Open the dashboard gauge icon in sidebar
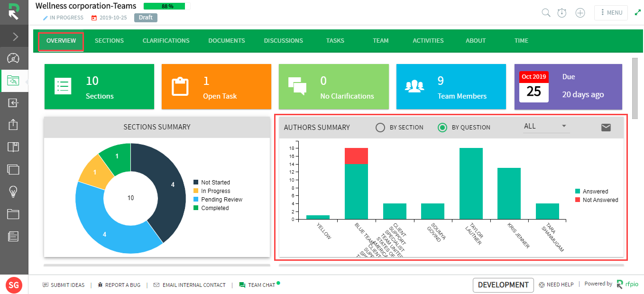 (x=13, y=58)
